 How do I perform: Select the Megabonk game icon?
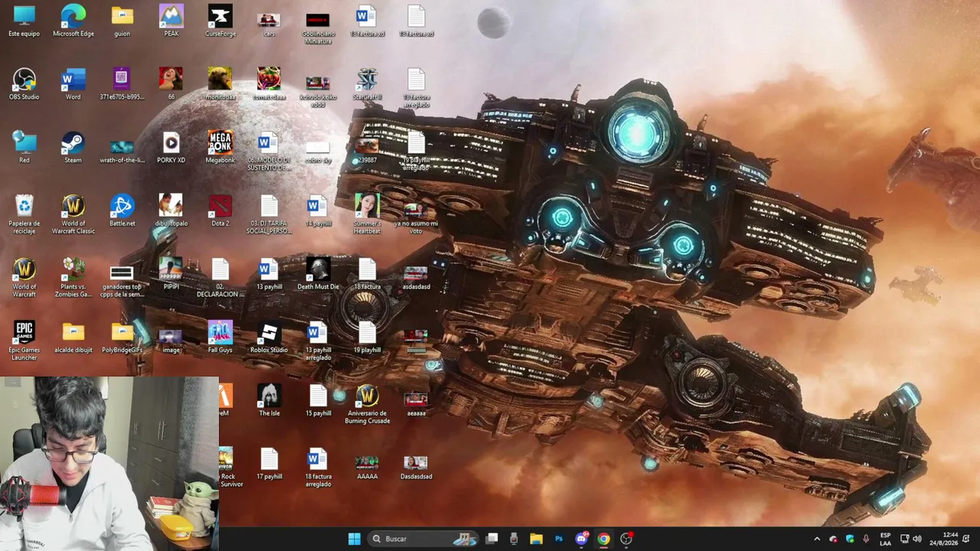click(x=220, y=147)
